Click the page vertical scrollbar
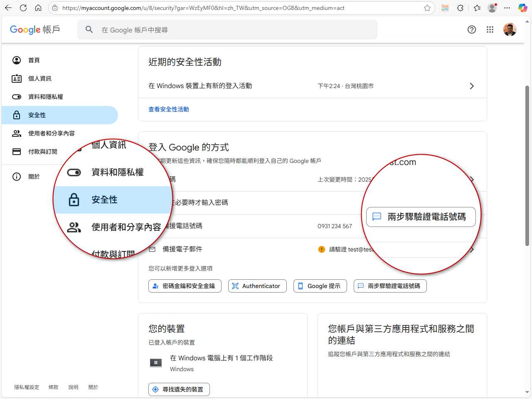532x399 pixels. pos(527,166)
